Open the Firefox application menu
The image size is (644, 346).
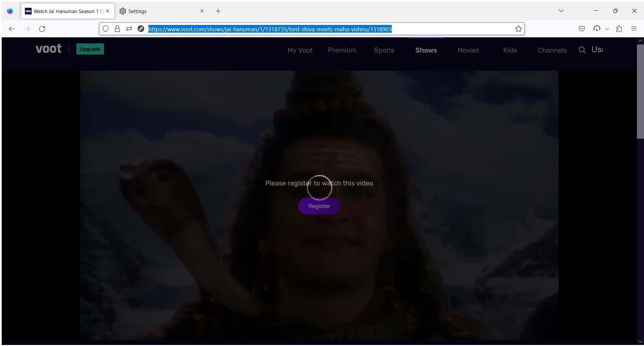634,29
